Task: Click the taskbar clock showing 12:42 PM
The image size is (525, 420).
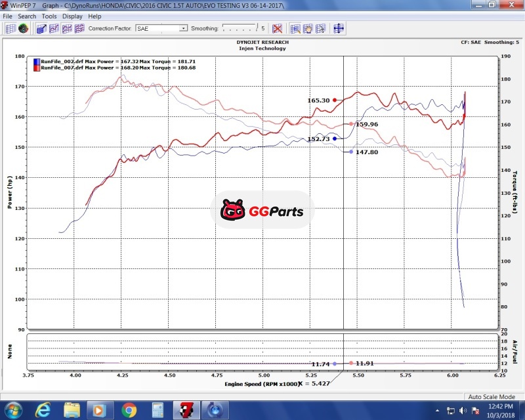Action: (x=501, y=410)
